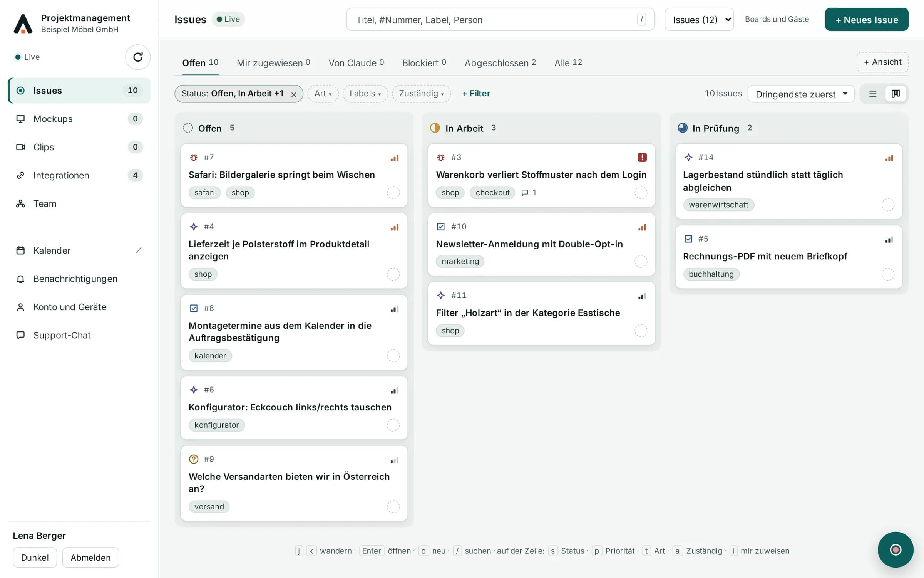Viewport: 924px width, 578px height.
Task: Click the refresh icon in the sidebar
Action: (x=138, y=57)
